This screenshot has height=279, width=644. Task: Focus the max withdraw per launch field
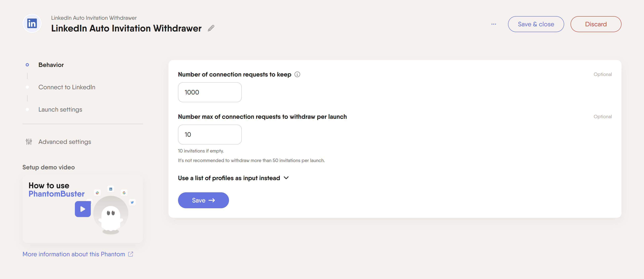click(x=210, y=135)
